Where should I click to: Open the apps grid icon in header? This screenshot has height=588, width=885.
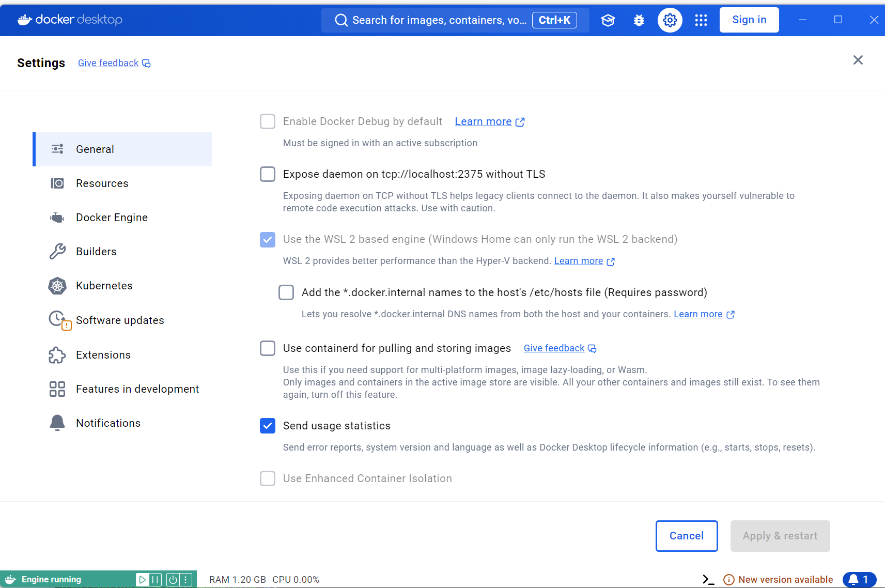(701, 20)
